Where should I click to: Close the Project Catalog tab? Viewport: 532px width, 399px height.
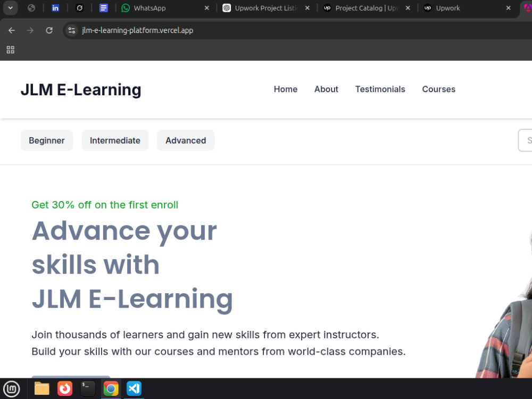(408, 8)
